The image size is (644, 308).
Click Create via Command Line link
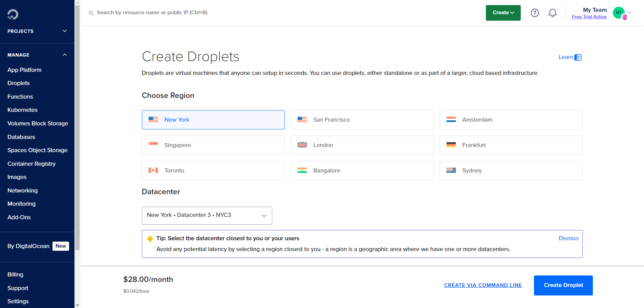pyautogui.click(x=483, y=285)
